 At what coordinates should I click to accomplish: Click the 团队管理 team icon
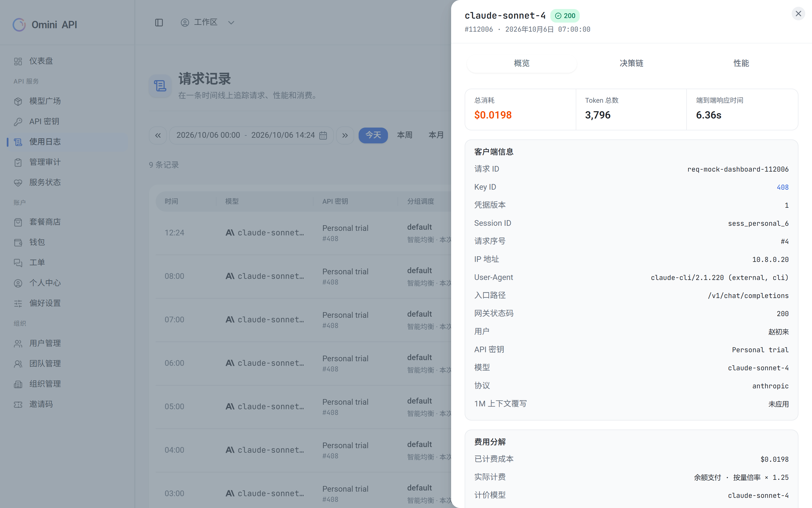click(x=18, y=364)
